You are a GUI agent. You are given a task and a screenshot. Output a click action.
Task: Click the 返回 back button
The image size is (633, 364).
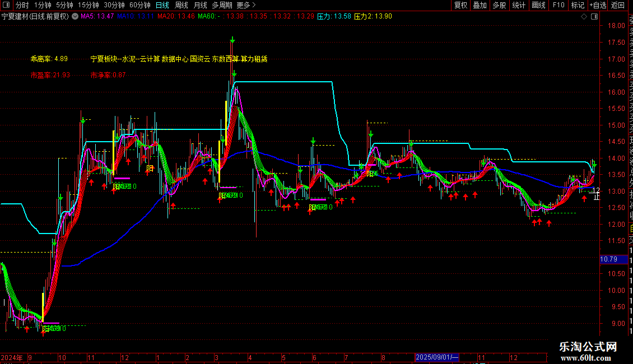click(618, 5)
